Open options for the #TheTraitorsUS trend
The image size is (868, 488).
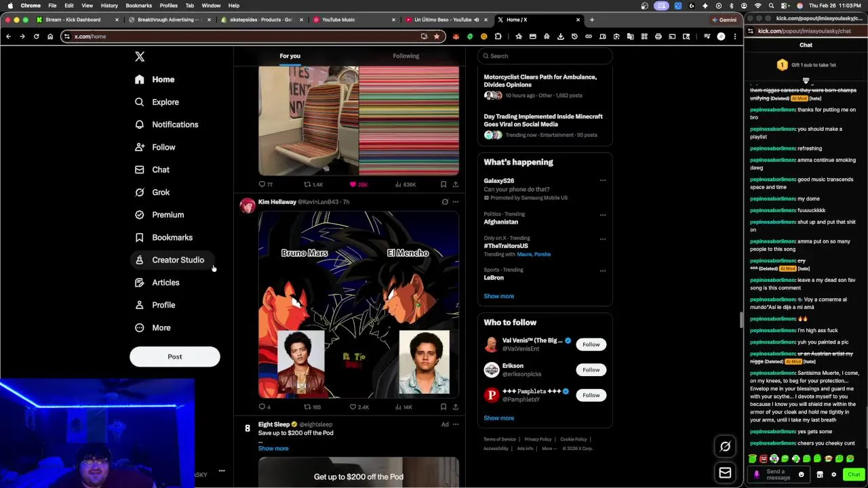point(603,239)
